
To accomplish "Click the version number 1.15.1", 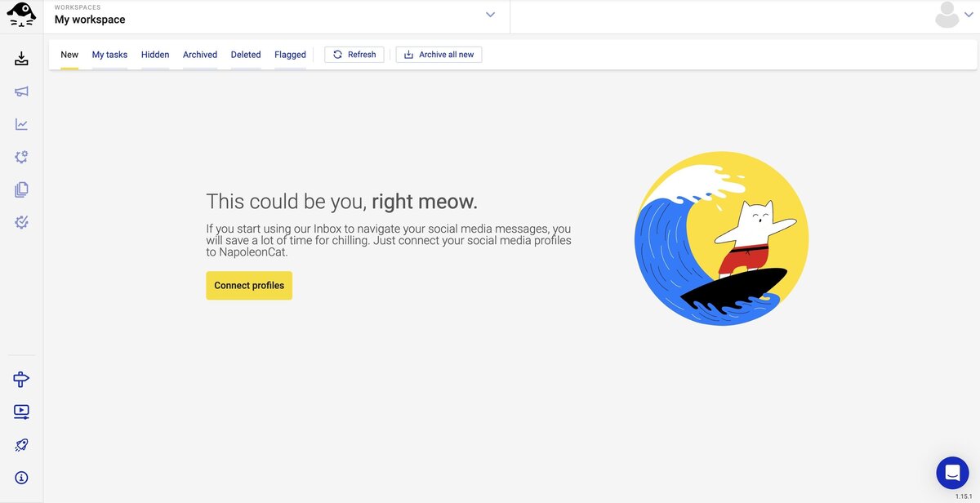I will point(964,496).
